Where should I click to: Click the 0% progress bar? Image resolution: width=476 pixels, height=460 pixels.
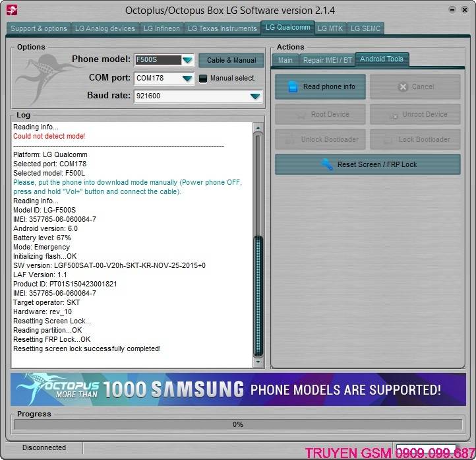pyautogui.click(x=238, y=424)
